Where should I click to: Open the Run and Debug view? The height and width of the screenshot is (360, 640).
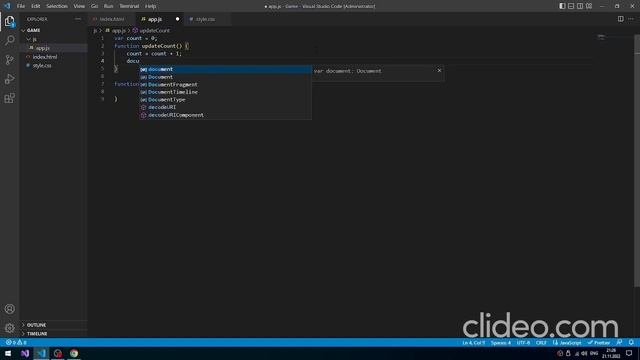pyautogui.click(x=9, y=79)
